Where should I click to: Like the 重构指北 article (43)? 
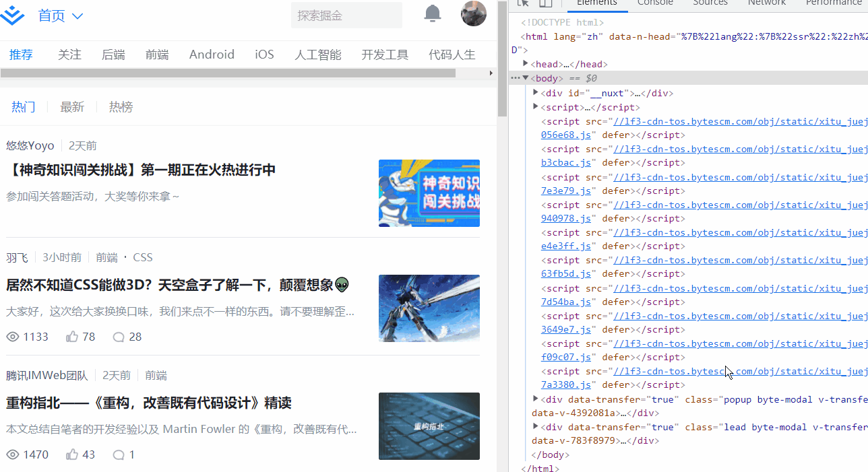(x=80, y=454)
